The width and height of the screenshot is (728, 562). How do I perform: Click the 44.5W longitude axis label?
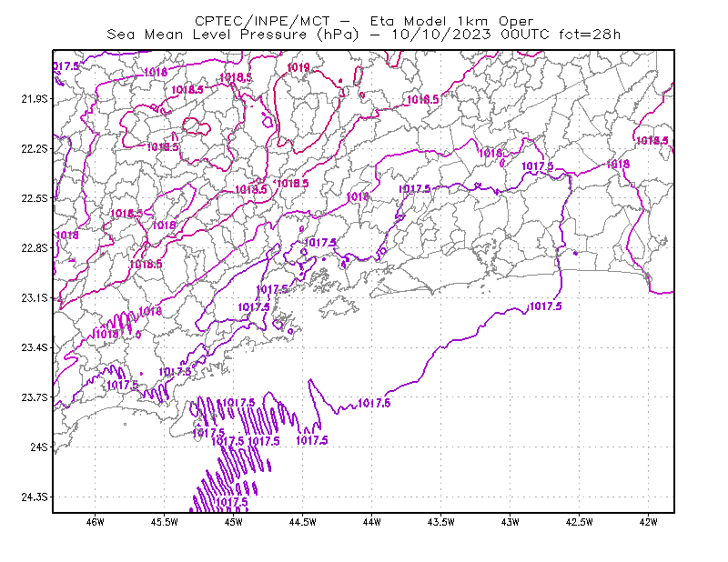[302, 522]
